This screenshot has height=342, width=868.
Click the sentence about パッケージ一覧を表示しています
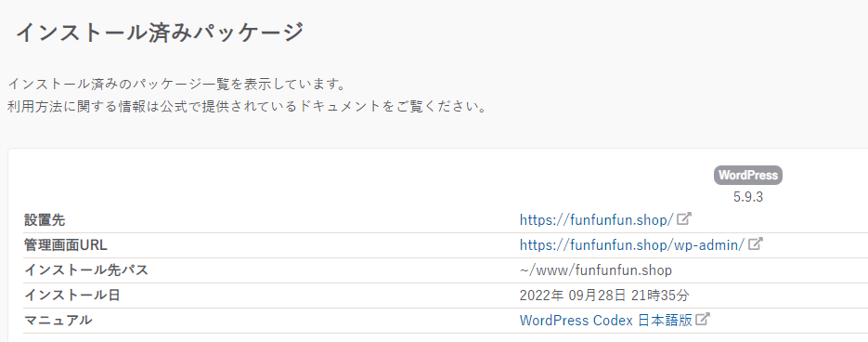point(176,85)
